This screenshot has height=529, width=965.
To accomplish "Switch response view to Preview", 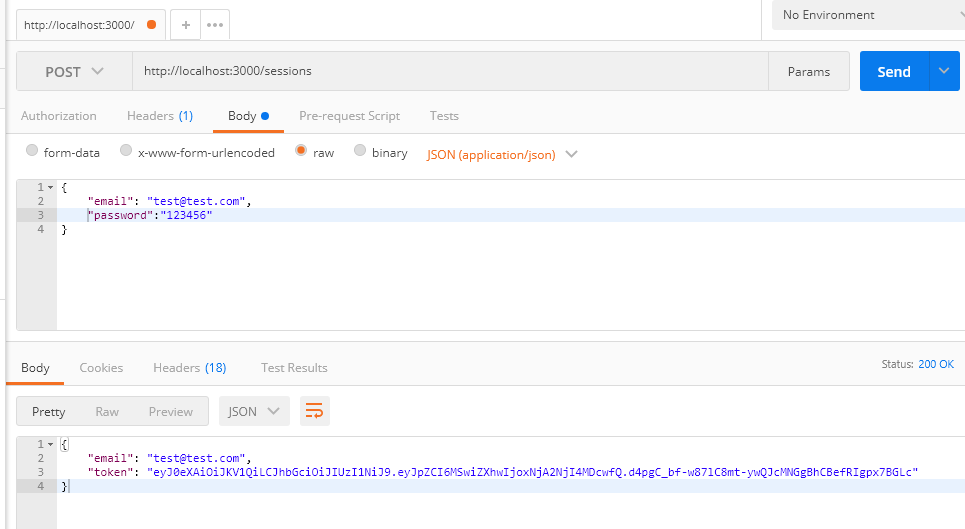I will coord(170,412).
